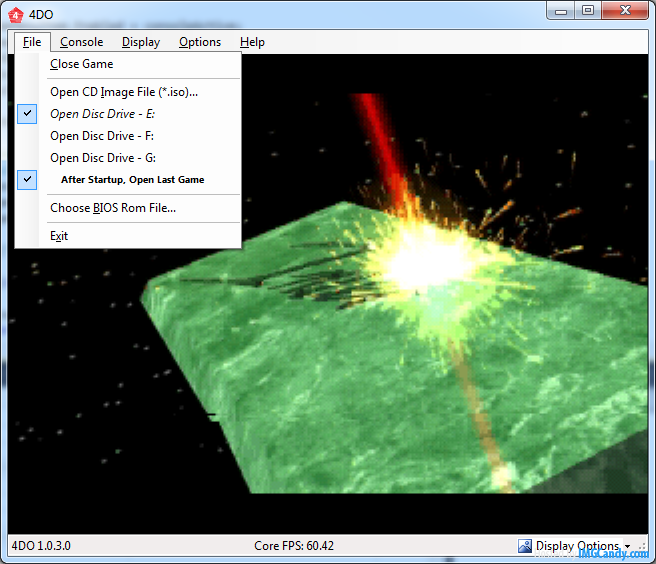The width and height of the screenshot is (656, 564).
Task: Click the checkmark icon beside Open Disc Drive E:
Action: [27, 114]
